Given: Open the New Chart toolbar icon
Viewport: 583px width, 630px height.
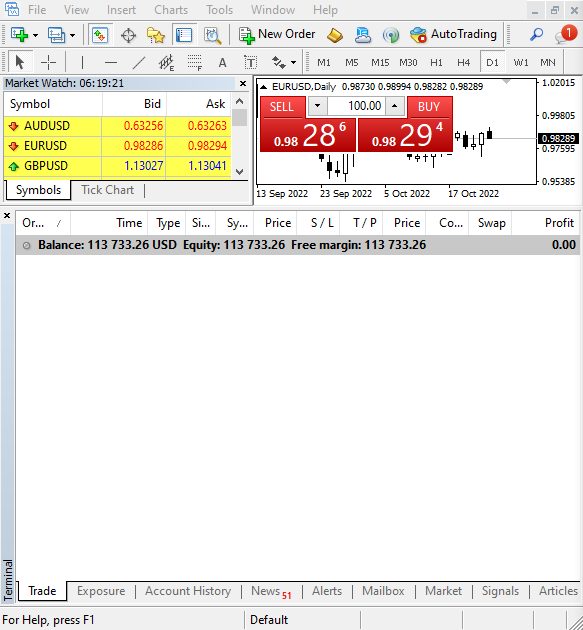Looking at the screenshot, I should point(19,35).
